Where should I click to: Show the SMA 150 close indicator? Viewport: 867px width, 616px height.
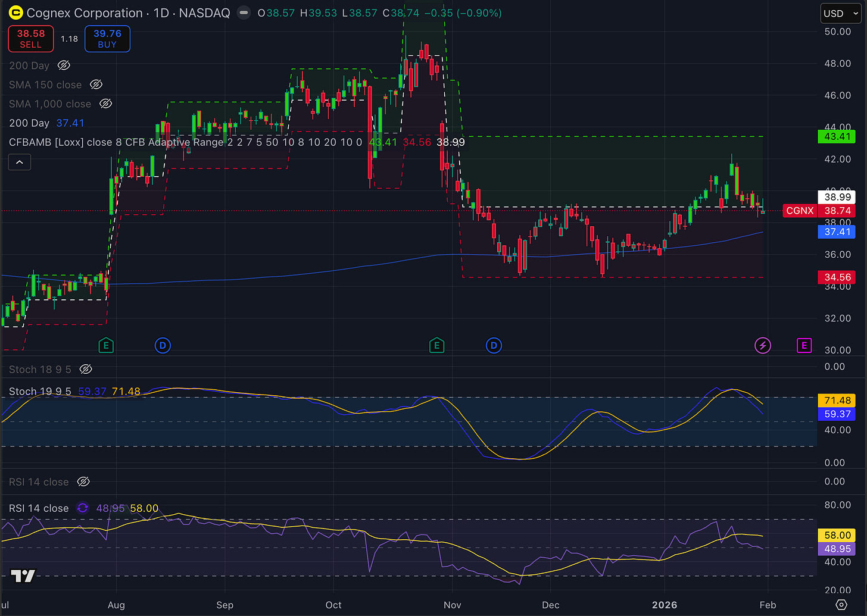[96, 85]
